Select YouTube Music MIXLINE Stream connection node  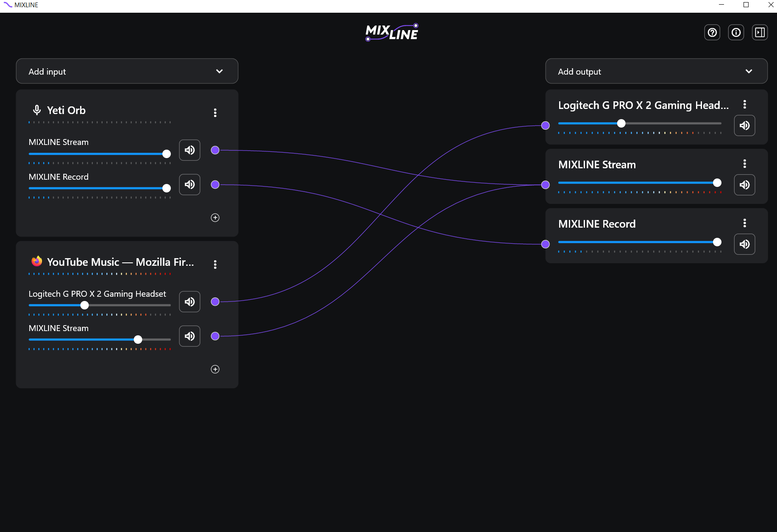click(215, 336)
